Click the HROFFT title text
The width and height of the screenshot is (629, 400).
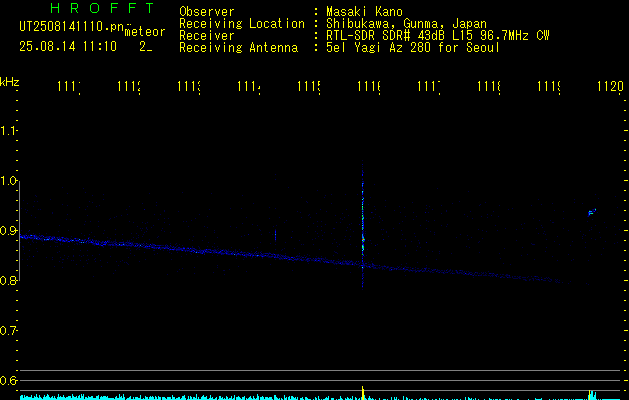click(x=102, y=8)
